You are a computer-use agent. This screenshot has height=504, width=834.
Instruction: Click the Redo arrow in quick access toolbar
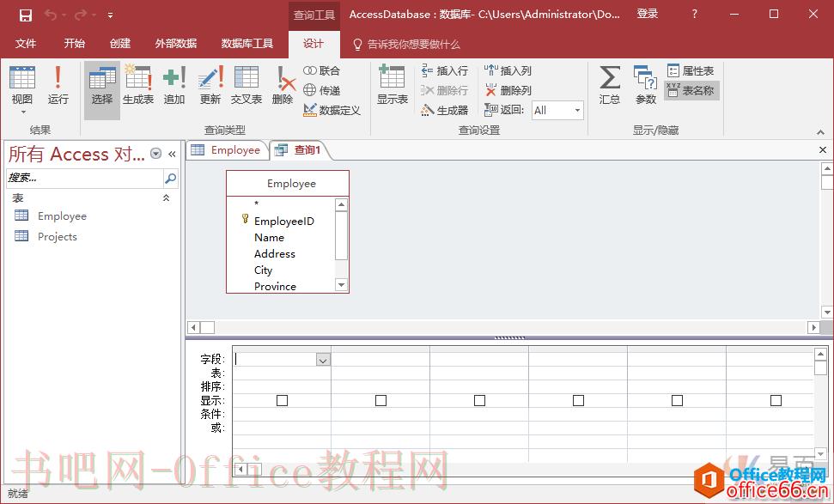81,15
